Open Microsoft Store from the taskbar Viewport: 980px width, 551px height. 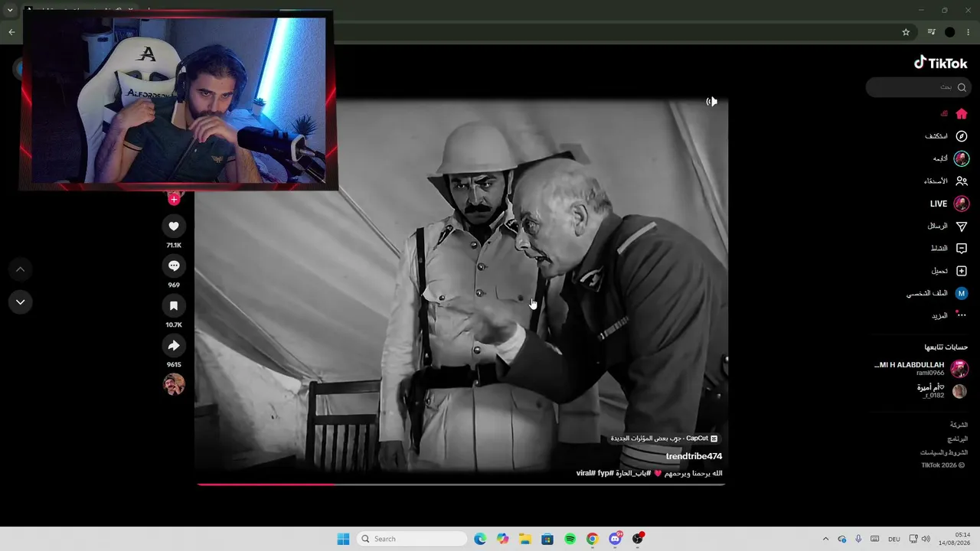tap(547, 539)
